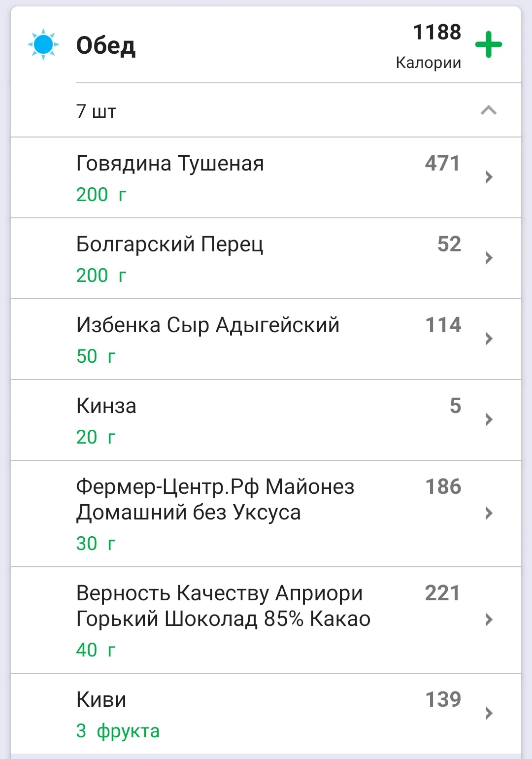Click the blue sun lunch icon
Image resolution: width=532 pixels, height=759 pixels.
pos(43,45)
